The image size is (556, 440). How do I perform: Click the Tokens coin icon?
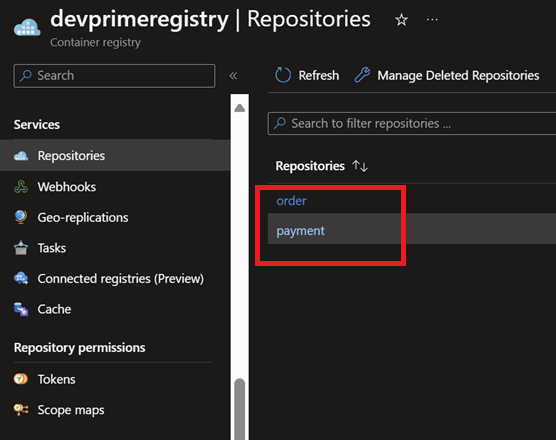tap(21, 379)
